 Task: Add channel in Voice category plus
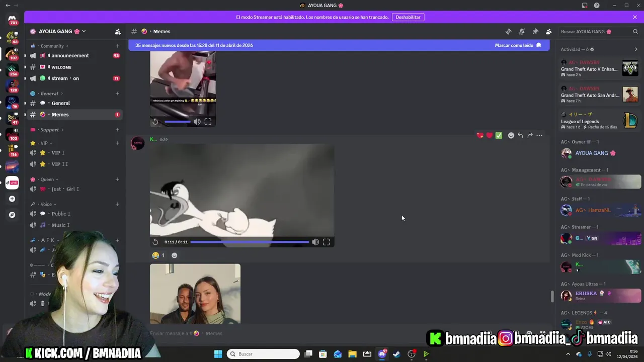point(117,204)
